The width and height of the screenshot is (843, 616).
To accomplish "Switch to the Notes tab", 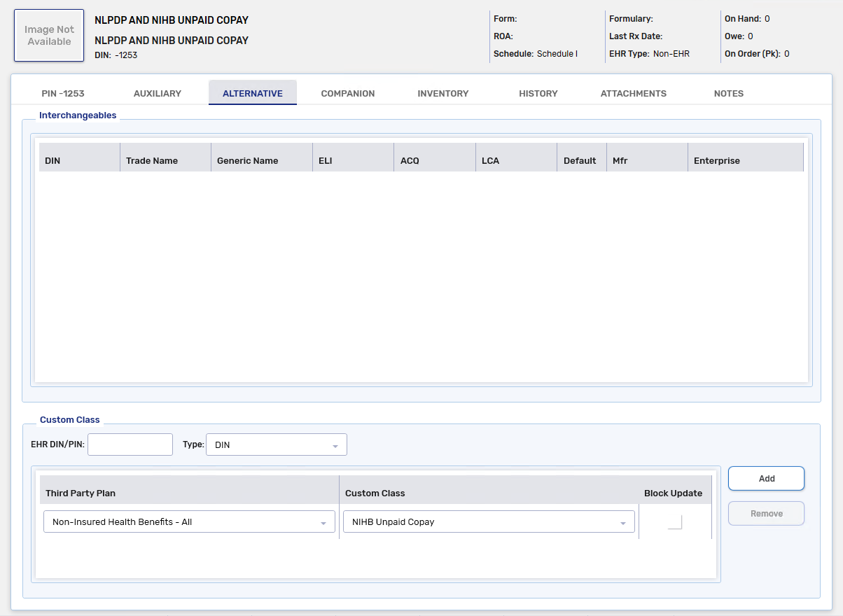I will pyautogui.click(x=729, y=93).
